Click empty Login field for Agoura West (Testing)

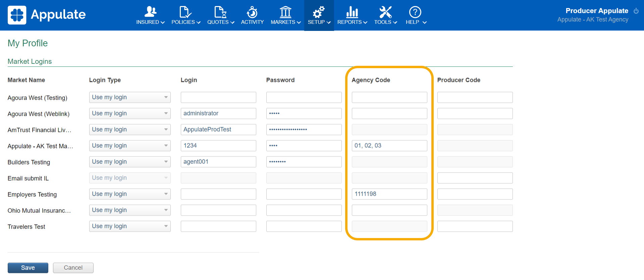[218, 97]
